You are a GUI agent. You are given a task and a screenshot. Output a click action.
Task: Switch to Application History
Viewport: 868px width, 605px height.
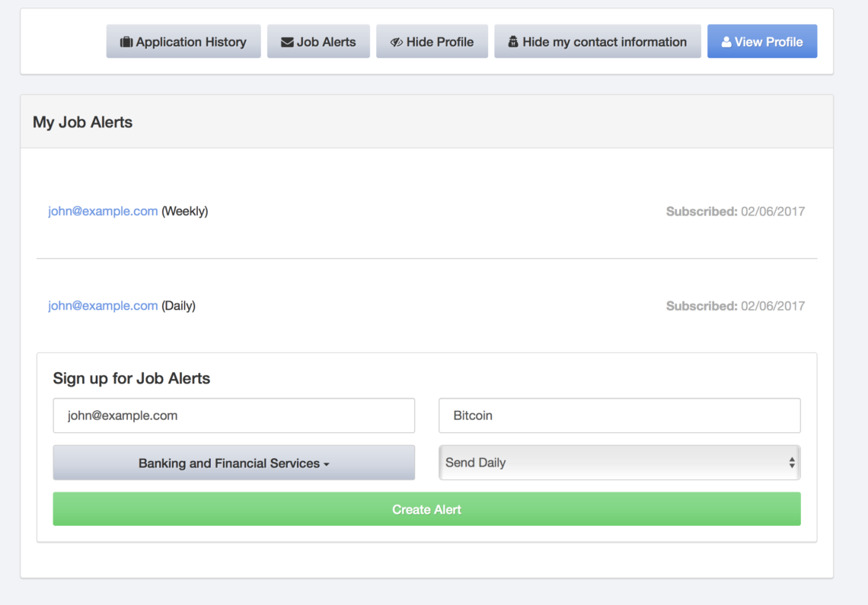183,41
